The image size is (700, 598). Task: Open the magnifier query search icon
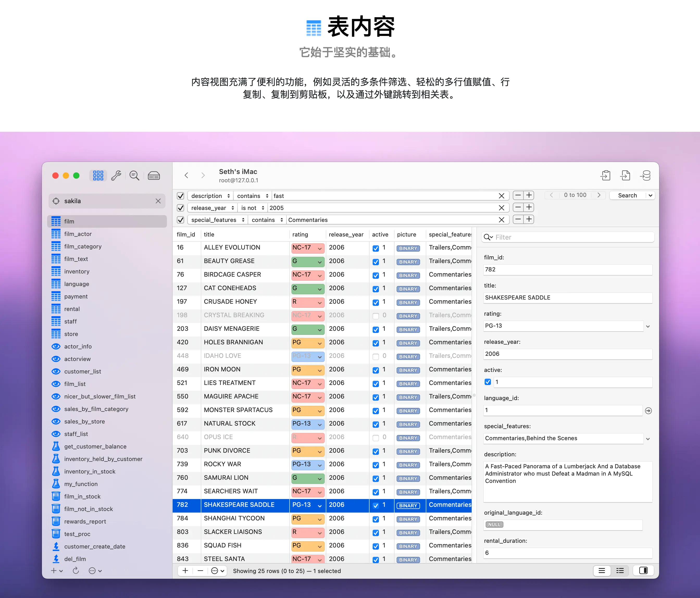click(x=134, y=176)
